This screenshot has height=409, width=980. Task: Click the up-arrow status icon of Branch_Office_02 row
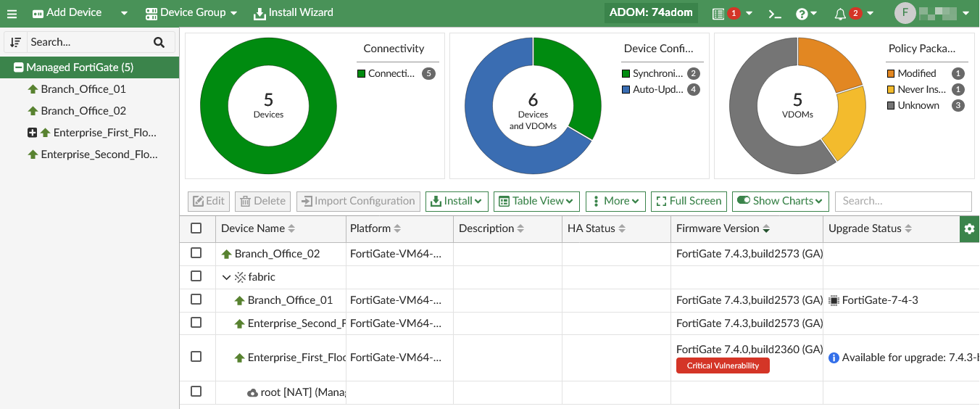226,254
